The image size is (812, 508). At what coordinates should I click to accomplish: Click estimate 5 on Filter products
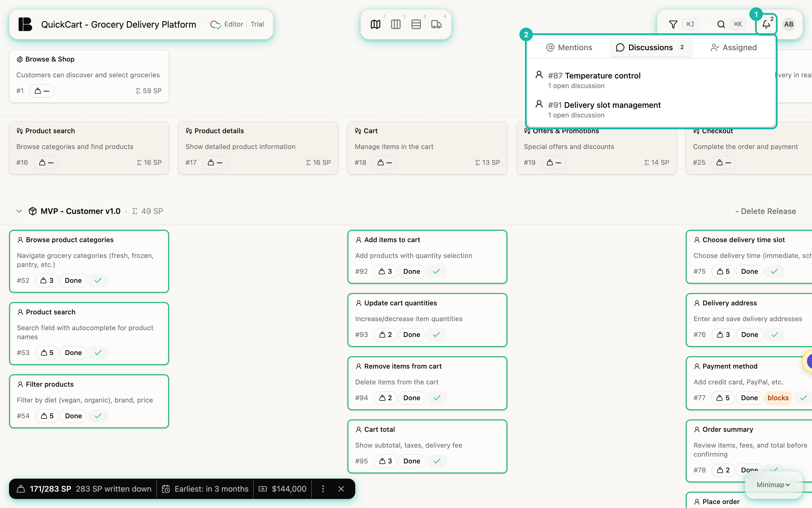47,416
